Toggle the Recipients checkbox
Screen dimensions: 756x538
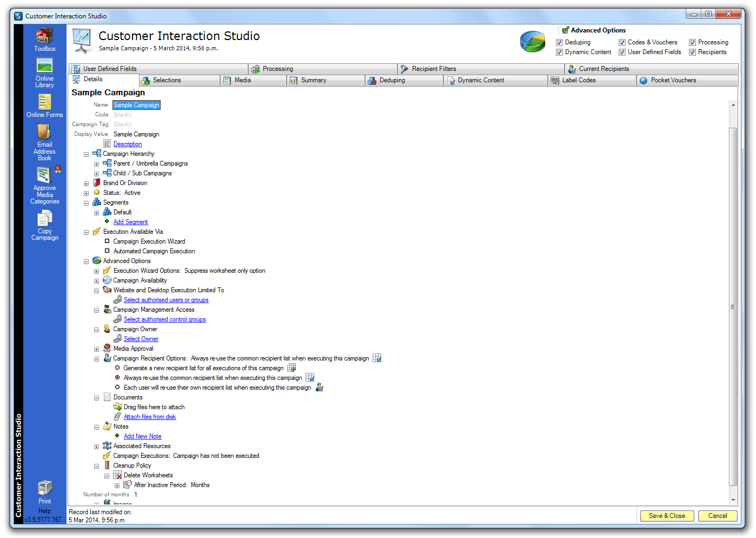coord(693,53)
